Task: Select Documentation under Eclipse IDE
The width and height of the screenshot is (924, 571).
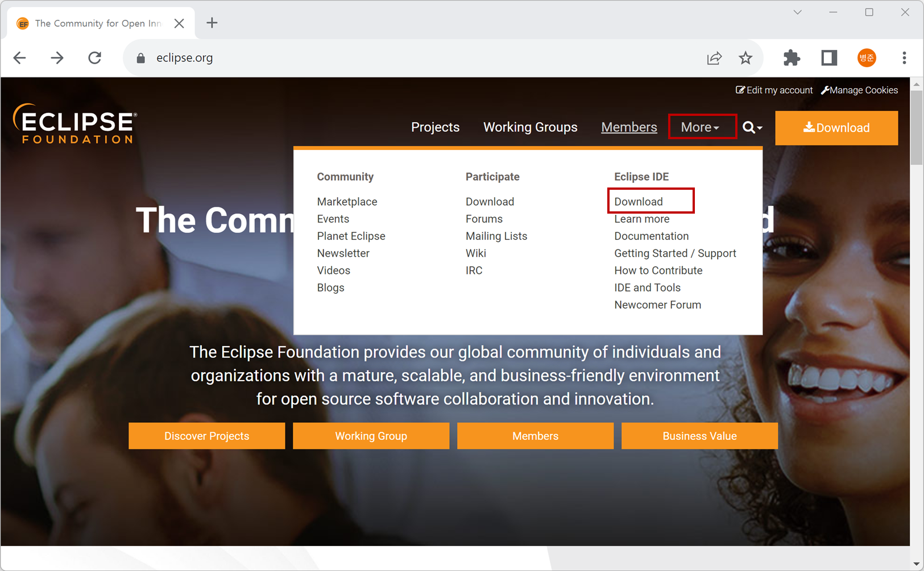Action: click(651, 236)
